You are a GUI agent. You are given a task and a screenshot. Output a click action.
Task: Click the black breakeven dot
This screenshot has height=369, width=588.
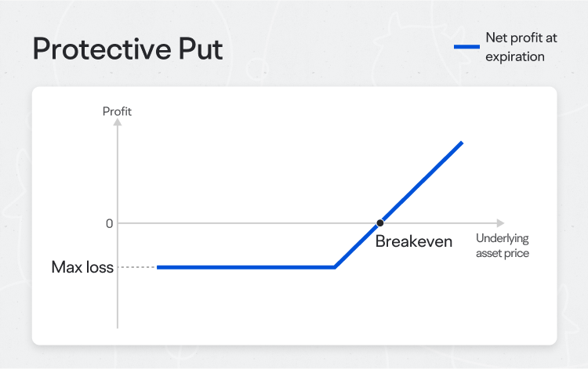(x=380, y=223)
